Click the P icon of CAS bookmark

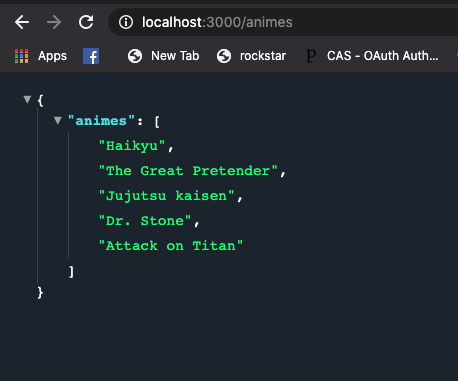coord(311,56)
